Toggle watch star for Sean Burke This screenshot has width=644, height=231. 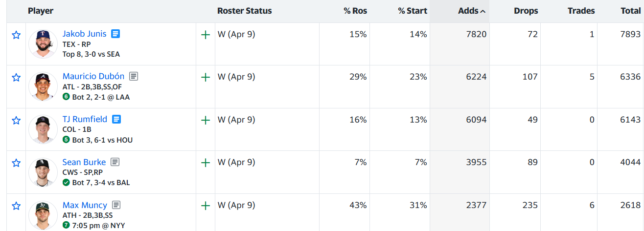point(16,163)
